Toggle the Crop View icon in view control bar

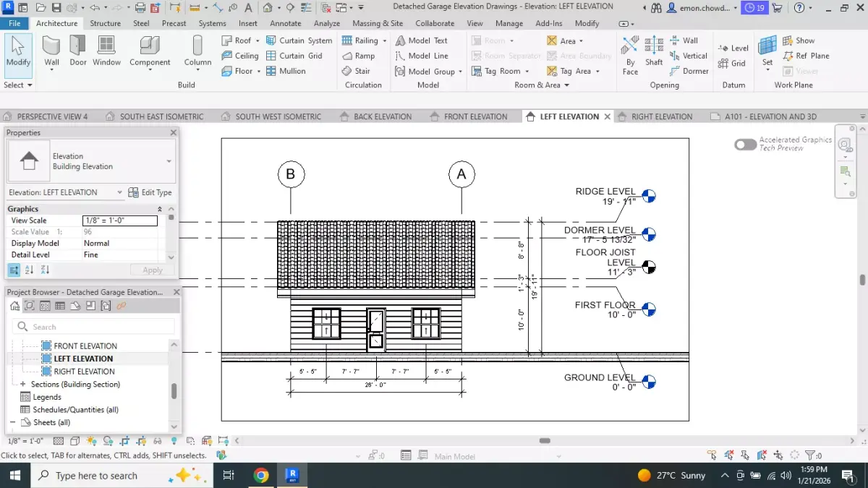(x=124, y=440)
